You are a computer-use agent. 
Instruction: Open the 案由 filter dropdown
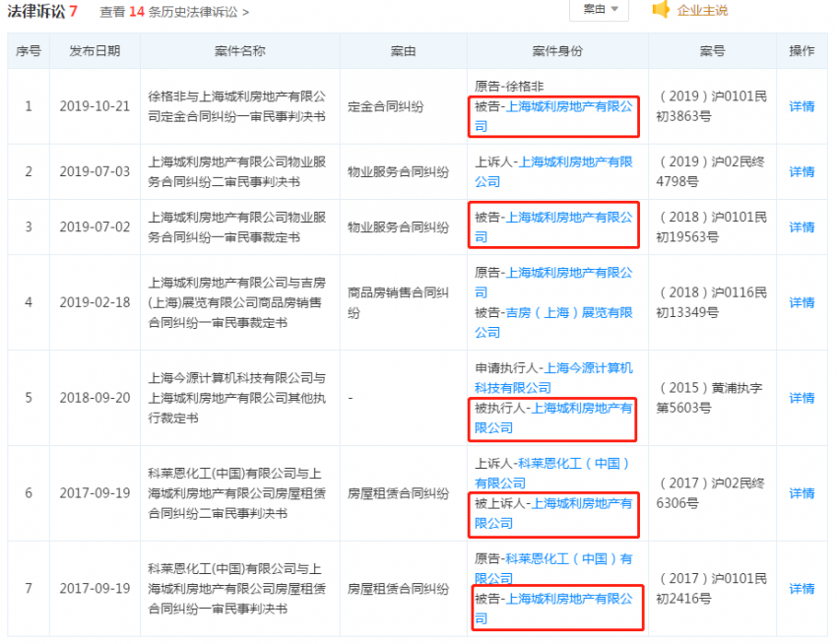[x=599, y=10]
